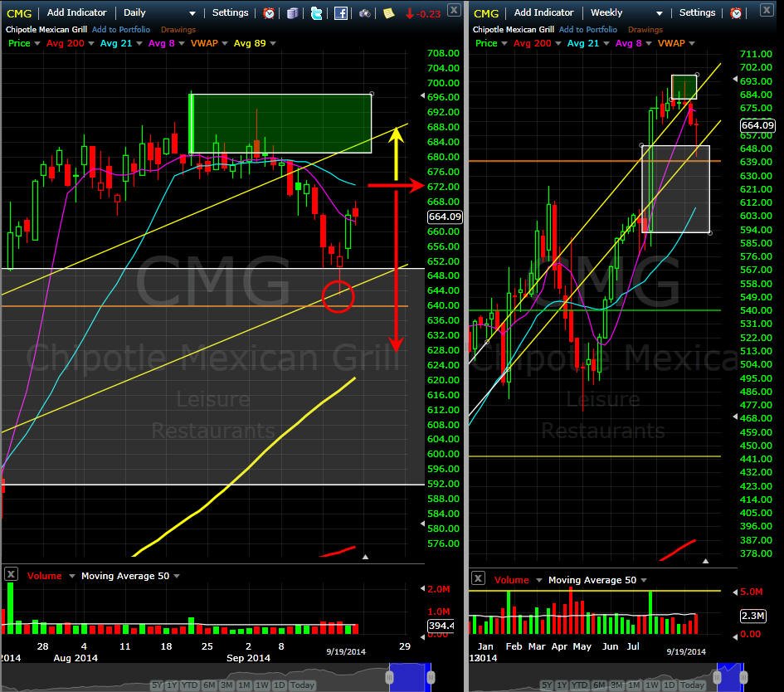Click the 664.09 price label on Weekly axis
The width and height of the screenshot is (784, 692).
tap(757, 125)
